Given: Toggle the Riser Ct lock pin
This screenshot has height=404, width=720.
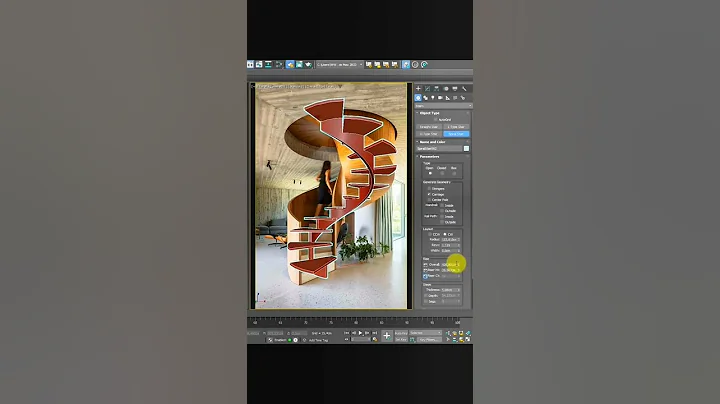Looking at the screenshot, I should click(x=425, y=276).
